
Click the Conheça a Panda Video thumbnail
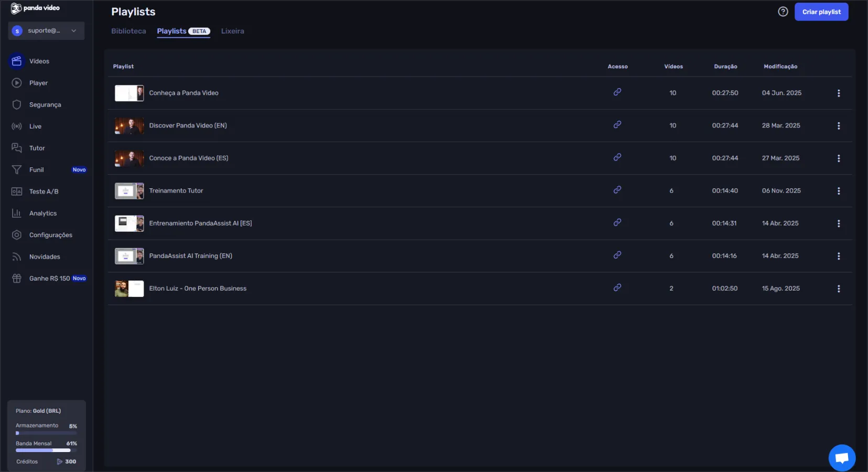[129, 93]
